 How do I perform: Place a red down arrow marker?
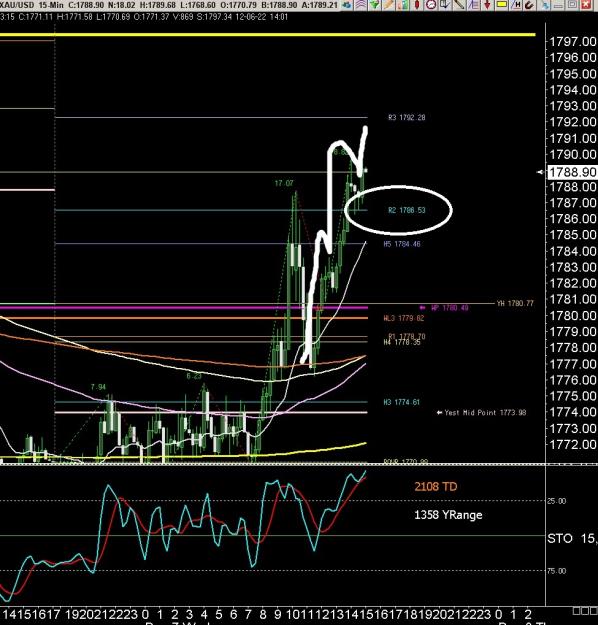coord(487,5)
